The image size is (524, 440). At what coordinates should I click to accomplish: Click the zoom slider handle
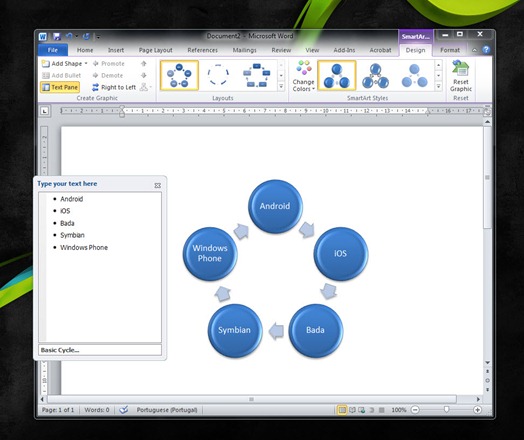(446, 409)
